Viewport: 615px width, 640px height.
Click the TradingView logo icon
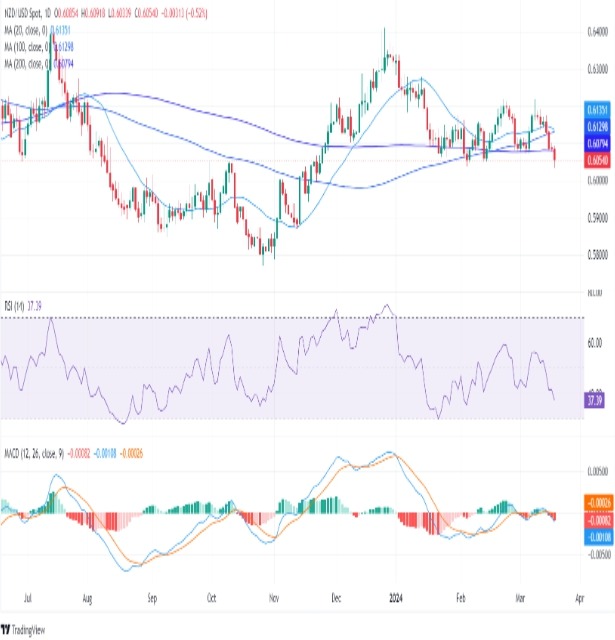[x=8, y=629]
